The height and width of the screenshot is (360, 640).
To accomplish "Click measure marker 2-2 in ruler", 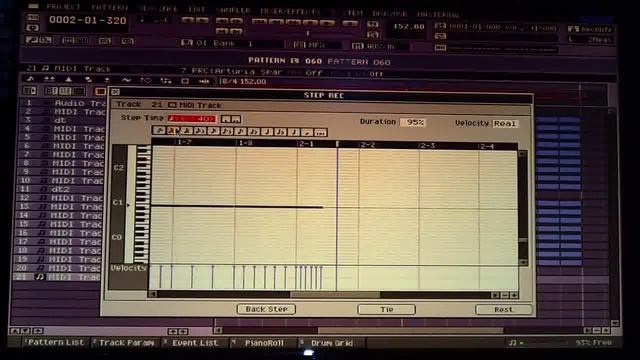I will pos(367,144).
